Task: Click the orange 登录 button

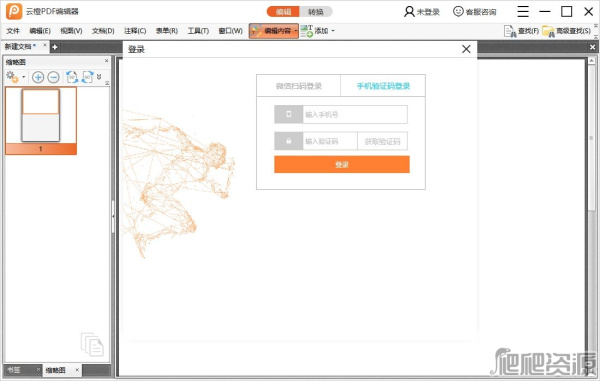Action: point(342,164)
